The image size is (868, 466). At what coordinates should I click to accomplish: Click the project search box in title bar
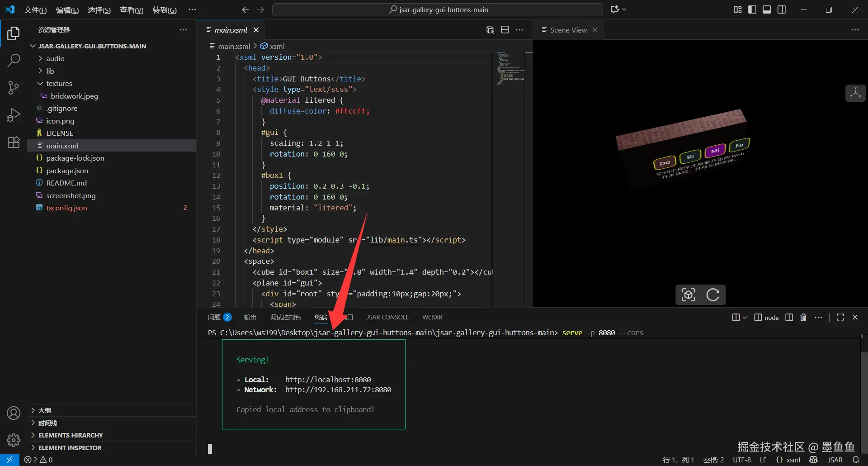pos(438,10)
